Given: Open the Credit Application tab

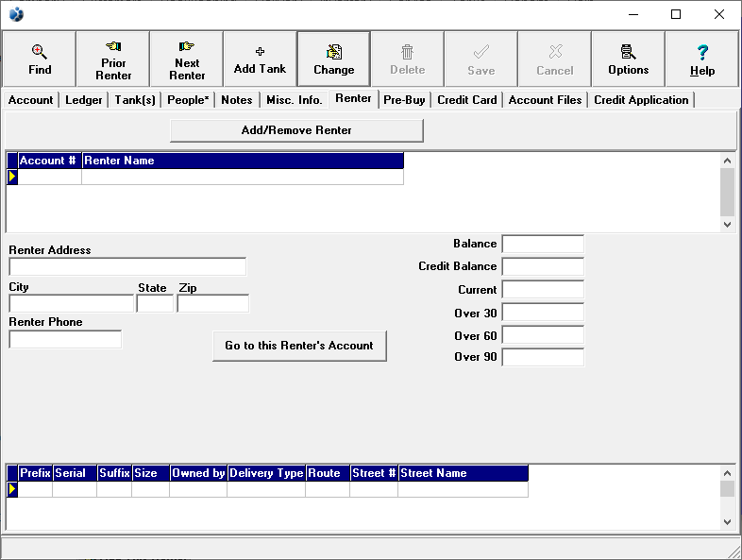Looking at the screenshot, I should [641, 100].
